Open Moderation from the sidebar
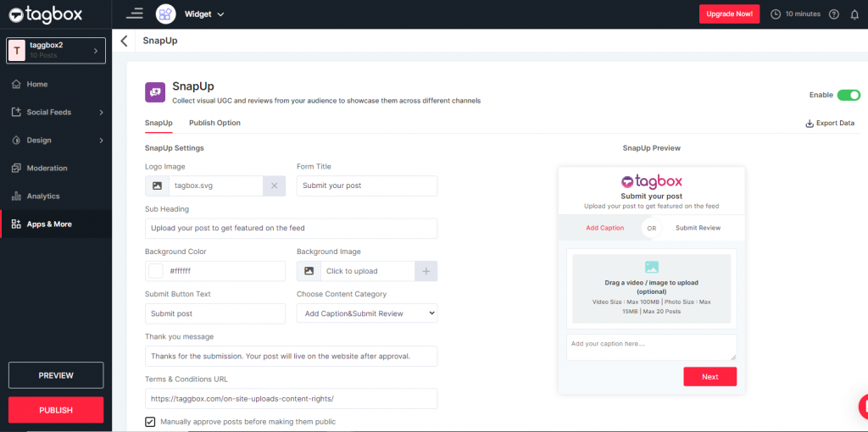Viewport: 868px width, 432px height. click(x=47, y=169)
